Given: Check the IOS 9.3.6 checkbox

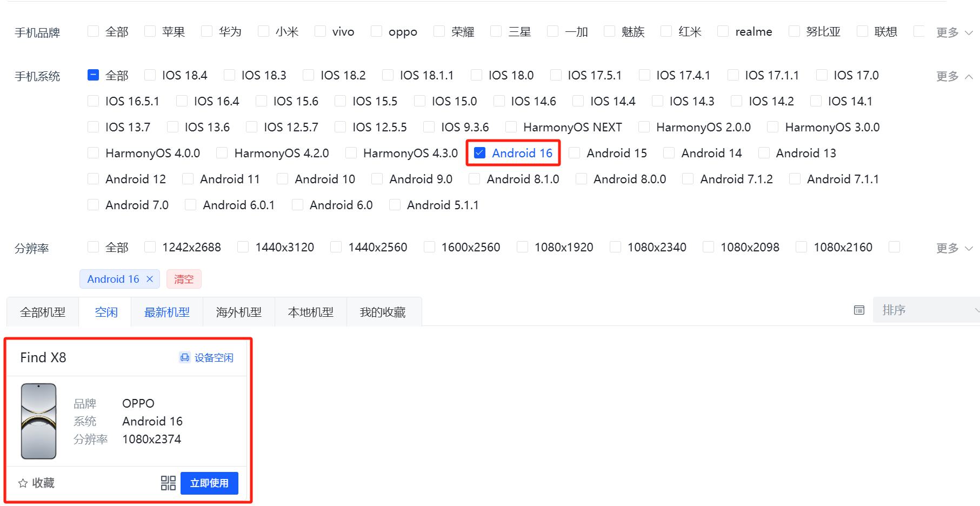Looking at the screenshot, I should coord(429,127).
